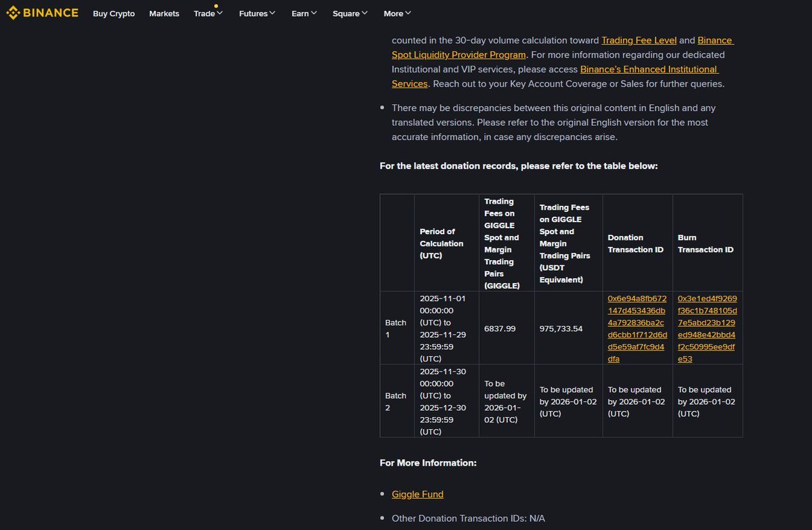Click Batch 2 donation transaction 'To be updated' cell
812x530 pixels.
[637, 401]
